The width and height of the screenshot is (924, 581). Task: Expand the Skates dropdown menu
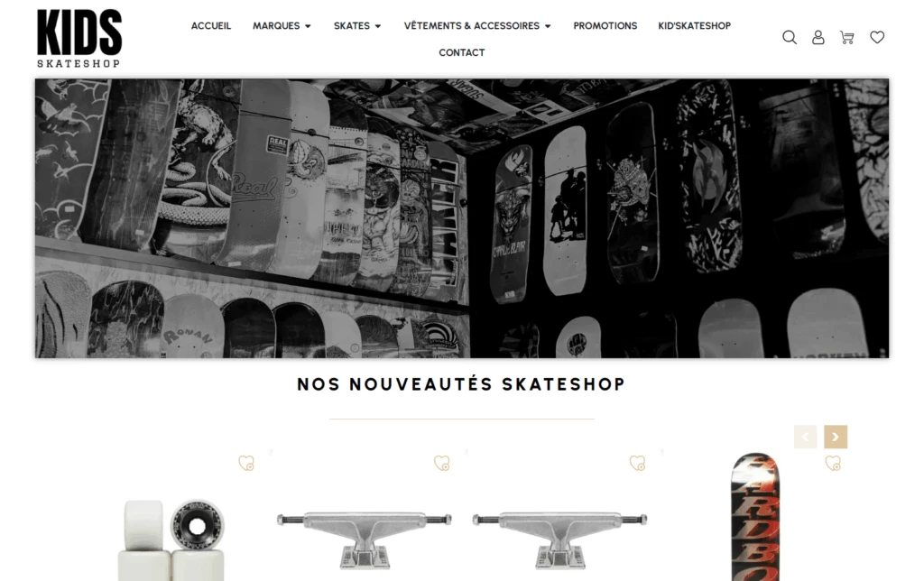(x=357, y=26)
